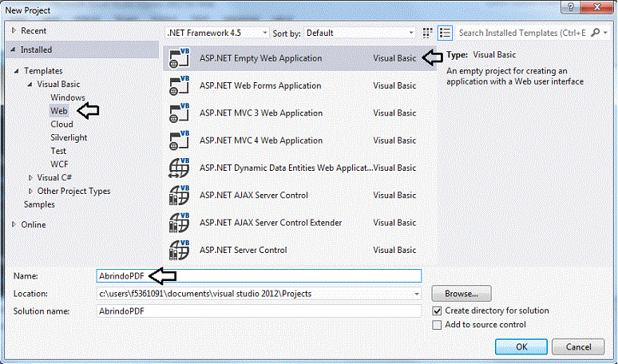
Task: Click the Search Installed Templates box
Action: tap(523, 33)
